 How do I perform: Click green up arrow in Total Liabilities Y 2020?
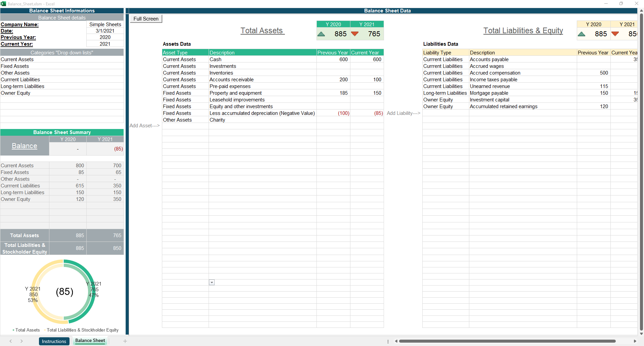(x=582, y=34)
